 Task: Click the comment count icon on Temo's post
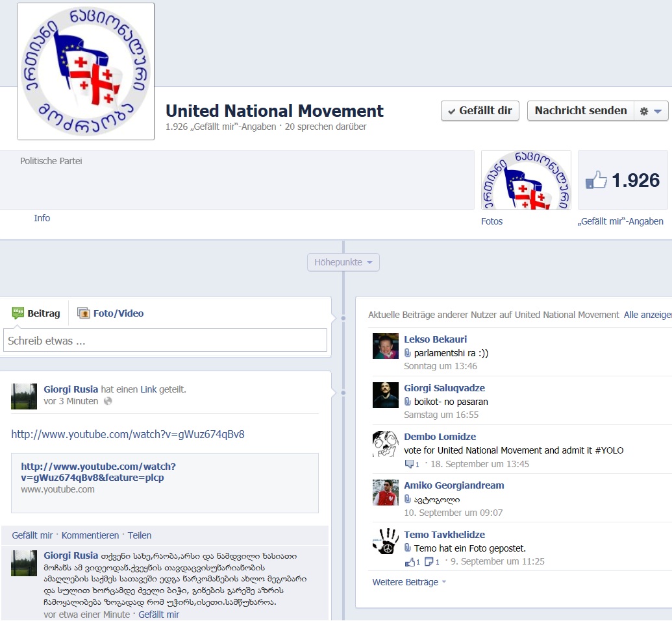click(x=432, y=562)
